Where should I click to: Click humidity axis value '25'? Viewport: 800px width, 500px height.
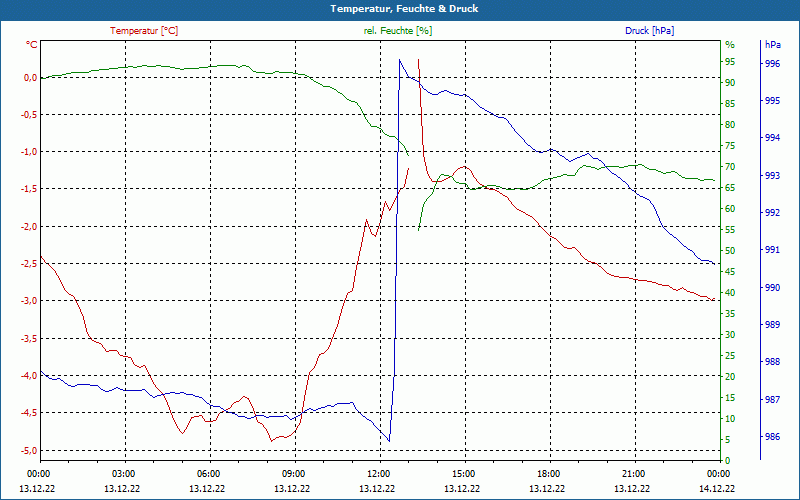coord(730,356)
